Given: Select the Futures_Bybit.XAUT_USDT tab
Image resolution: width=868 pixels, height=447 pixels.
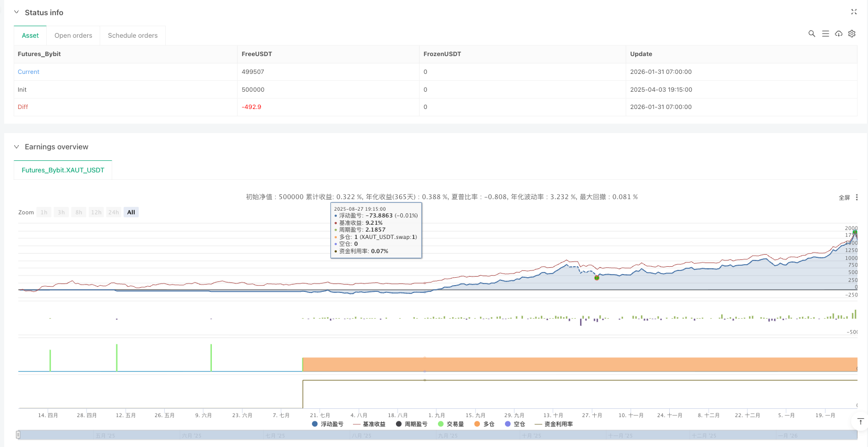Looking at the screenshot, I should click(x=63, y=170).
